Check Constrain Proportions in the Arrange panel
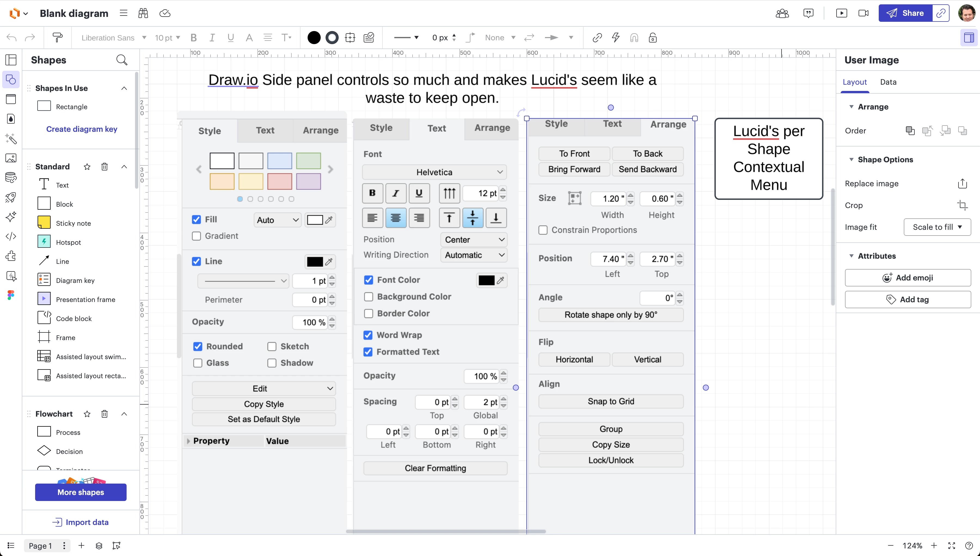Screen dimensions: 980x556 543,230
